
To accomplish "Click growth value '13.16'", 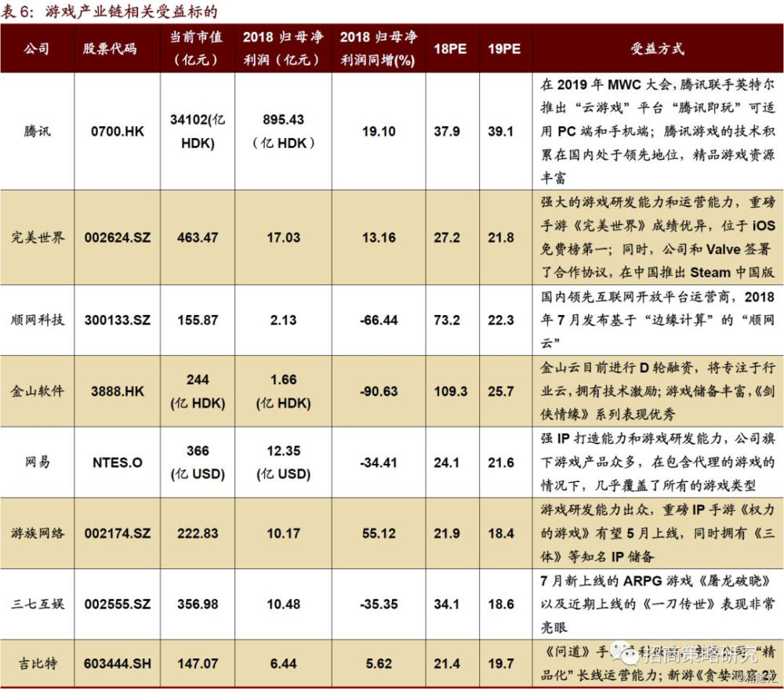I will coord(379,238).
